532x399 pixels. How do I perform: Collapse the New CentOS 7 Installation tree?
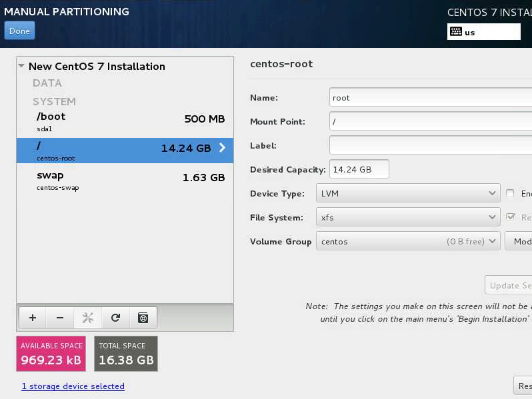coord(22,67)
